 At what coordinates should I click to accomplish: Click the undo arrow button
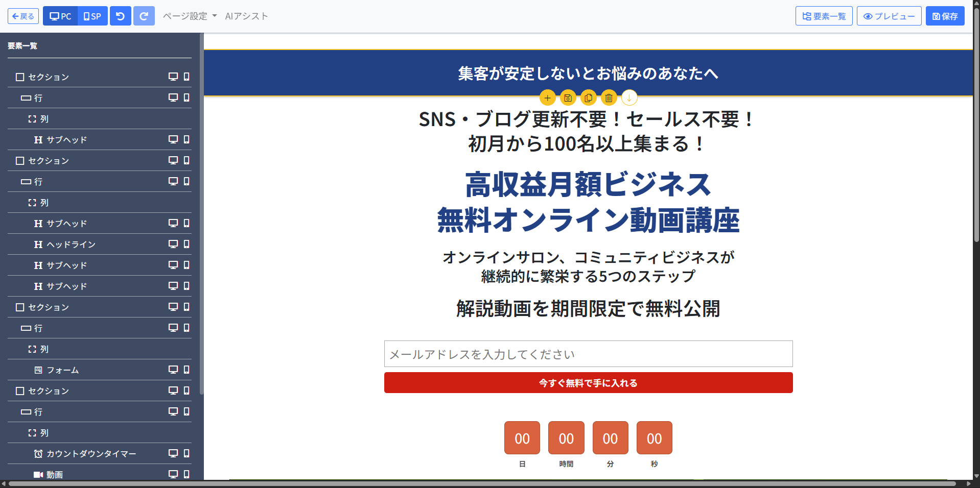coord(121,16)
